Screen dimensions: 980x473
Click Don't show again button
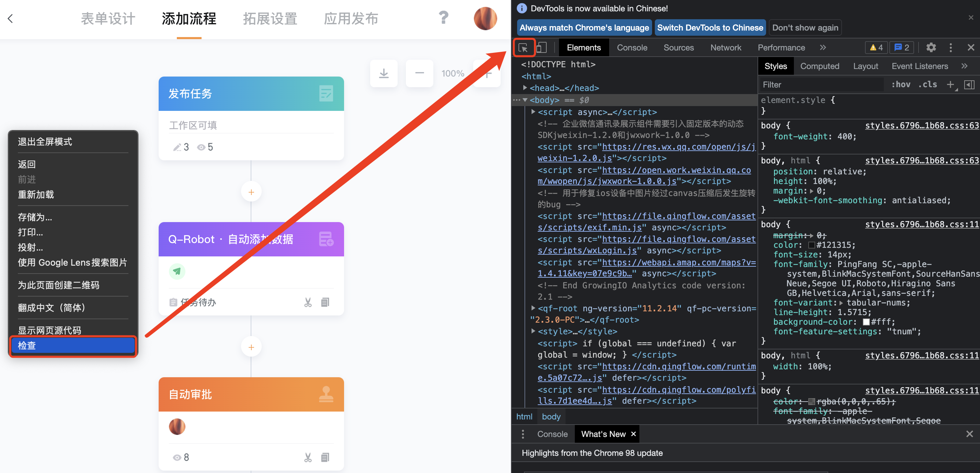[805, 28]
